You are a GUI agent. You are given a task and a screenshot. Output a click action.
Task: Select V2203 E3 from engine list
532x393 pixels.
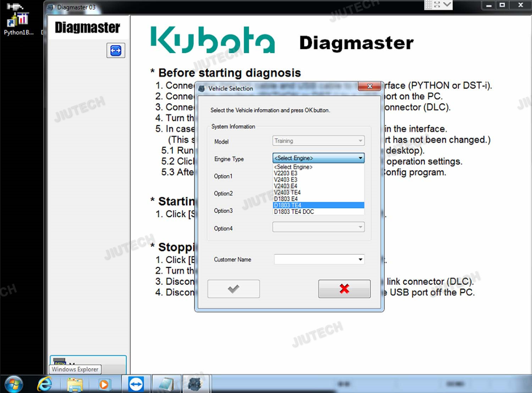click(286, 173)
